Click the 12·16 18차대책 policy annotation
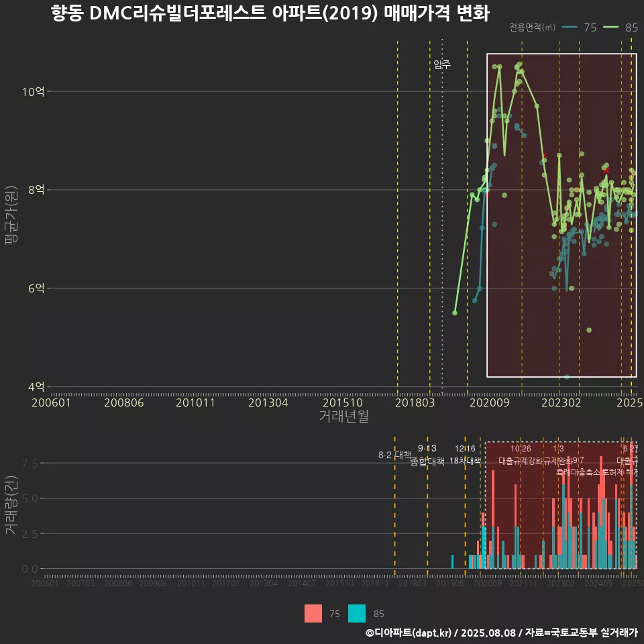This screenshot has height=644, width=644. click(x=465, y=455)
